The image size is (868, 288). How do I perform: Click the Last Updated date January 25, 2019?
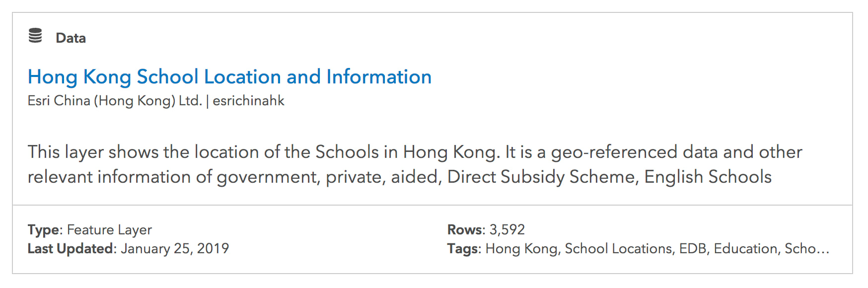click(175, 248)
